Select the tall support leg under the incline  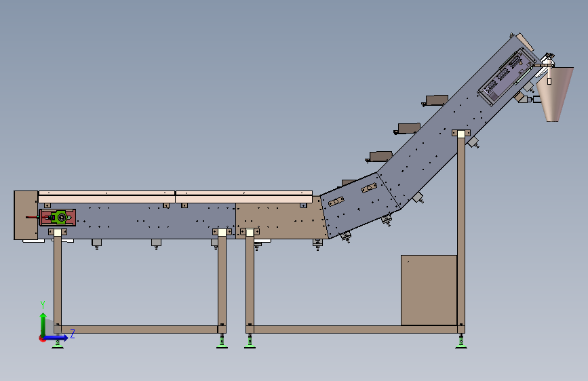pos(461,231)
